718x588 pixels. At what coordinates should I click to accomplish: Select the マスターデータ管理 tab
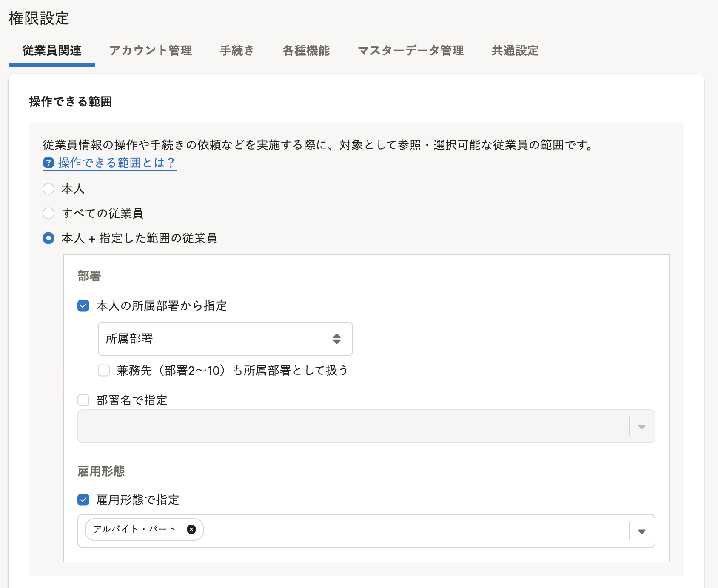coord(410,51)
